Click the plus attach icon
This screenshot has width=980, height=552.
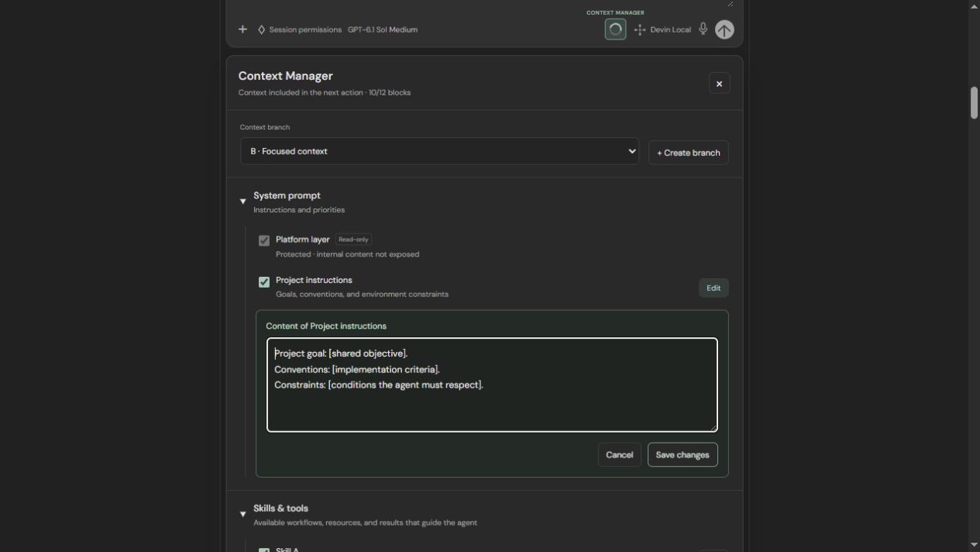[242, 29]
